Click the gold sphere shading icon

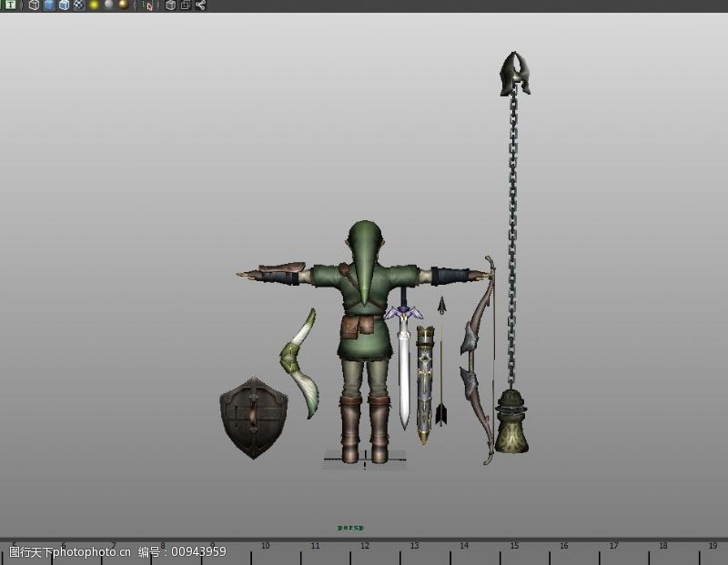(123, 5)
